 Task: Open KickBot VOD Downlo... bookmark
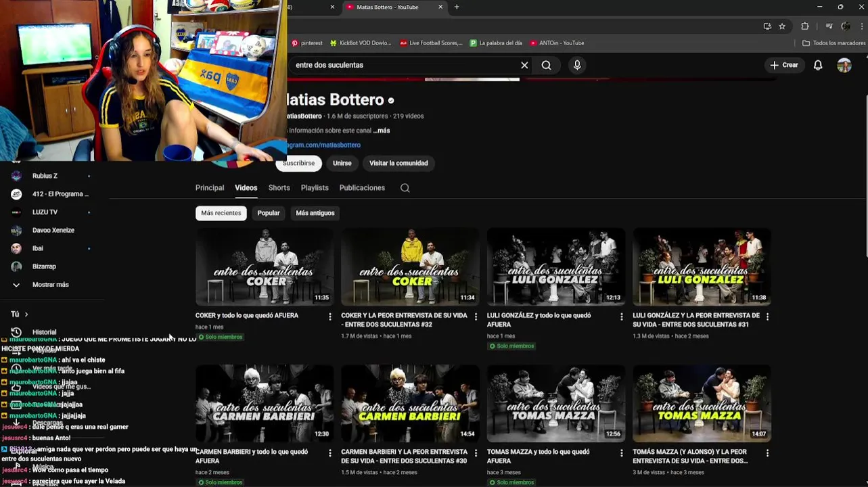click(x=361, y=43)
